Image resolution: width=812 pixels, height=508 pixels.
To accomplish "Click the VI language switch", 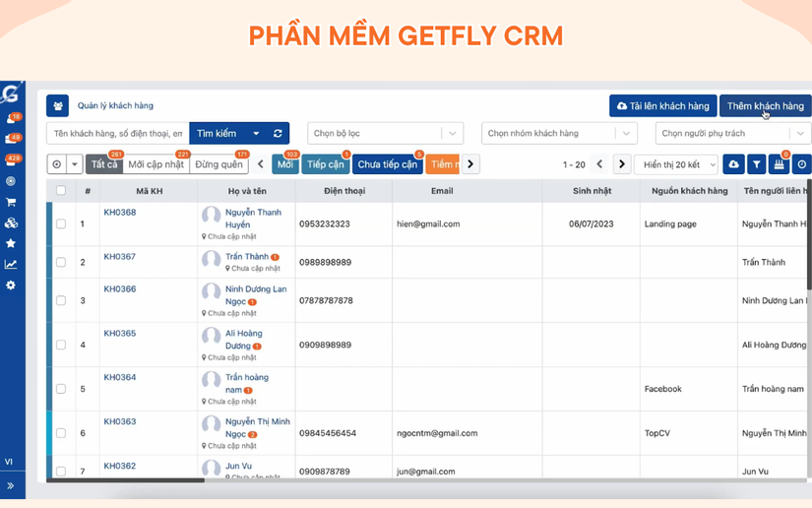I will point(9,462).
